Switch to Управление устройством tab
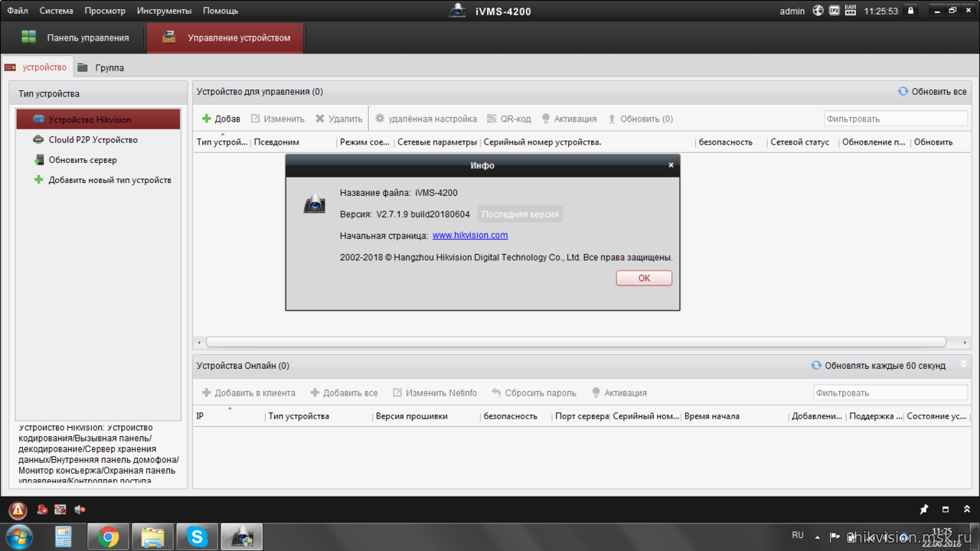980x551 pixels. click(225, 37)
